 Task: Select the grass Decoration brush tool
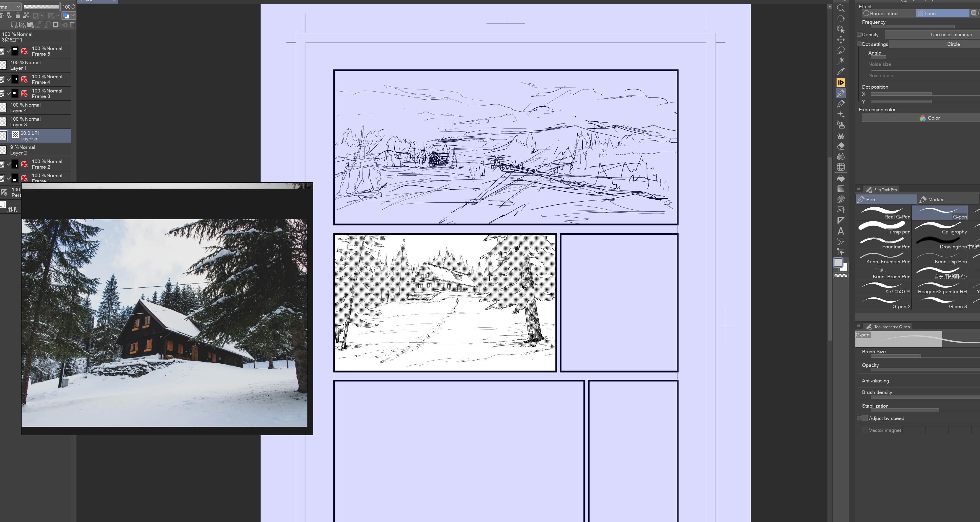coord(841,135)
